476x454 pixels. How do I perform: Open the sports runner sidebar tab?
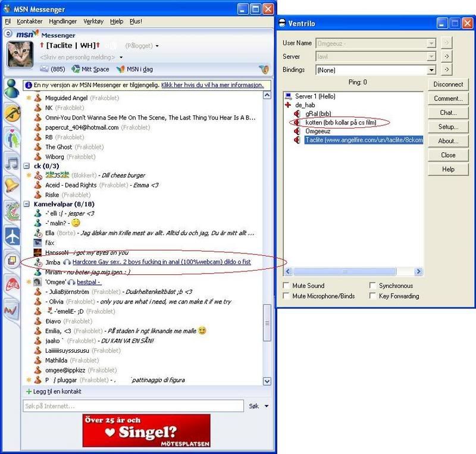[x=12, y=114]
